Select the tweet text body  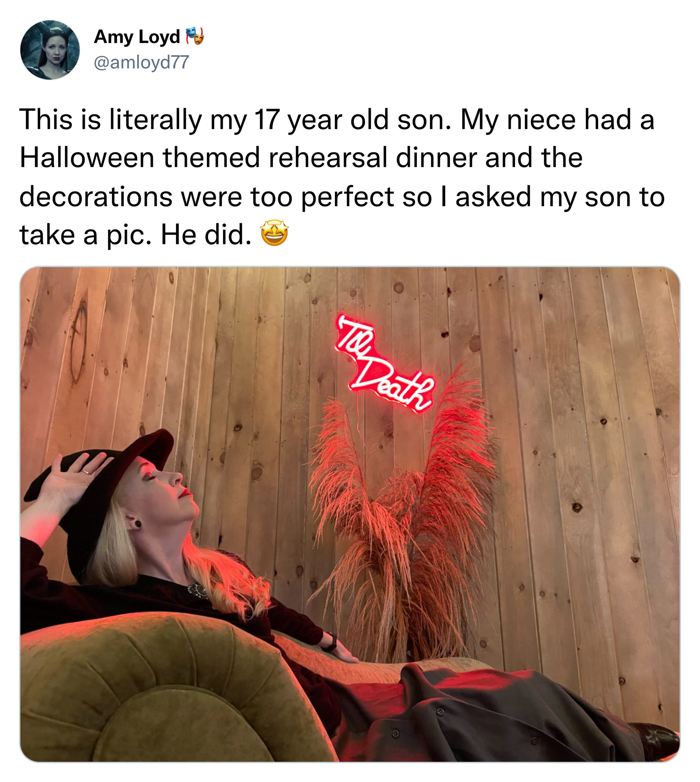(342, 177)
